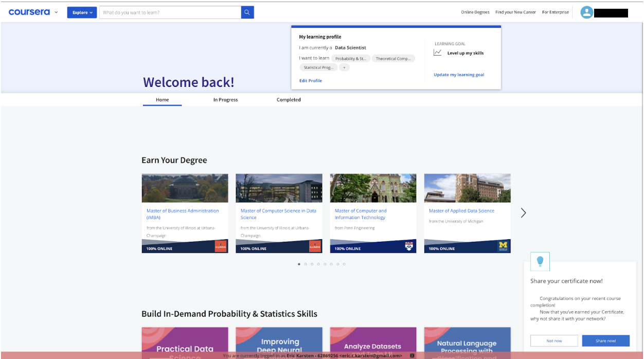Switch to the In Progress tab
The image size is (644, 359).
[x=225, y=100]
